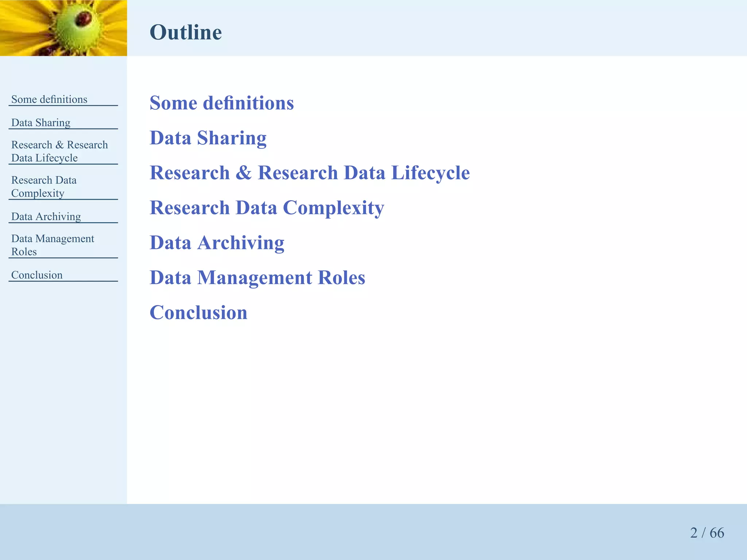Select sidebar 'Research & Research Data Lifecycle'

pyautogui.click(x=59, y=151)
